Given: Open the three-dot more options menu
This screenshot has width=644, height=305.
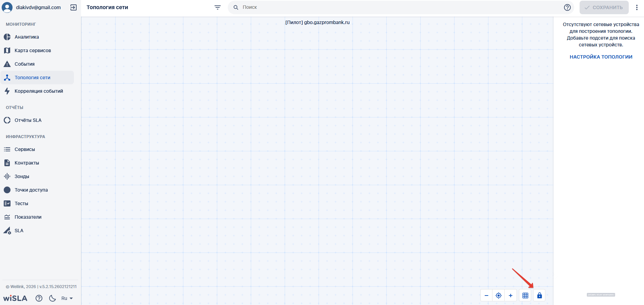Looking at the screenshot, I should tap(637, 7).
